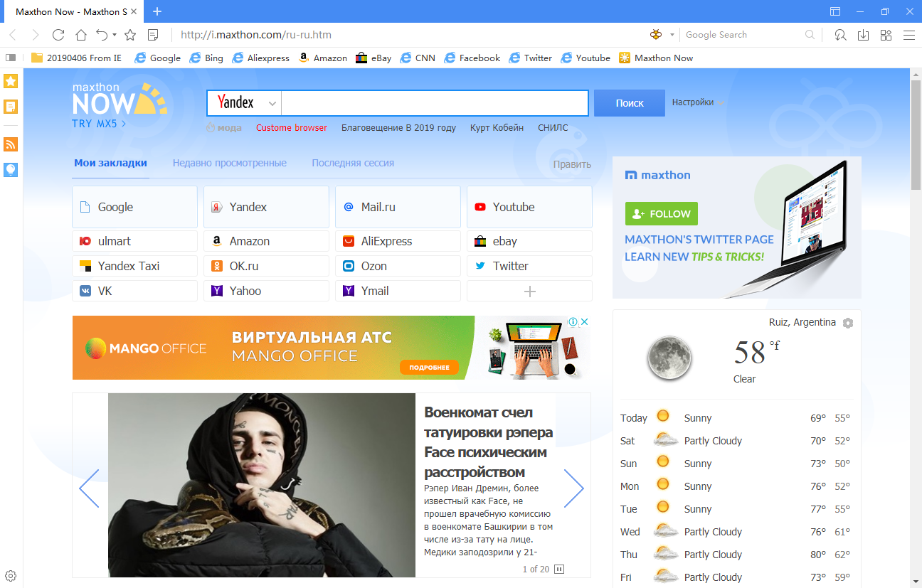Select the Maxthon Now browser tab
This screenshot has height=588, width=922.
(x=75, y=11)
